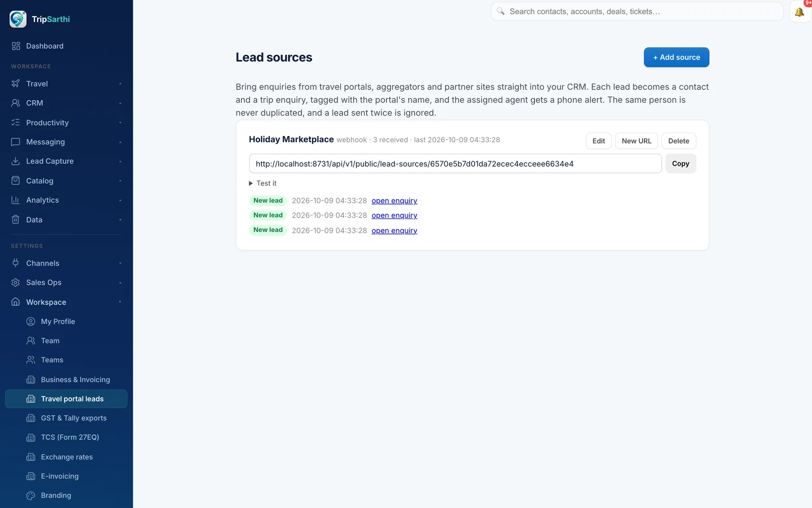The image size is (812, 508).
Task: Expand the Productivity menu chevron
Action: [x=120, y=123]
